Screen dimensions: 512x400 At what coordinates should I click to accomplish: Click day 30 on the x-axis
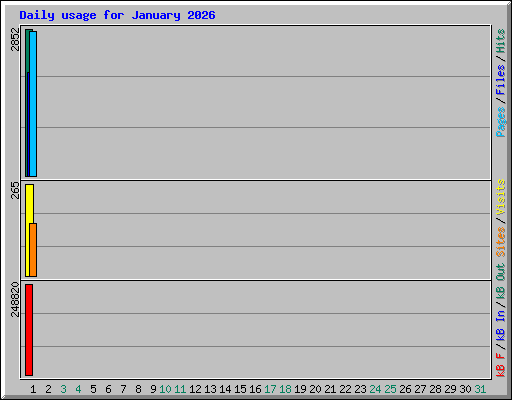tap(465, 389)
